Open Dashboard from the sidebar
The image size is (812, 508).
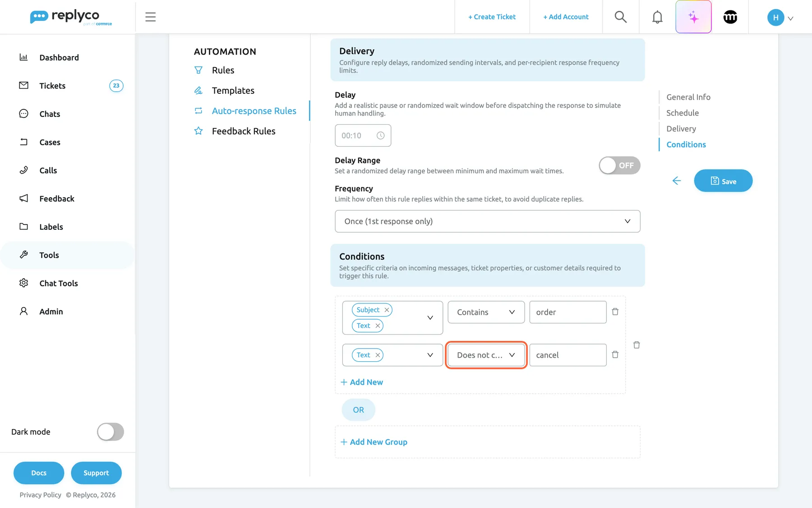point(59,57)
